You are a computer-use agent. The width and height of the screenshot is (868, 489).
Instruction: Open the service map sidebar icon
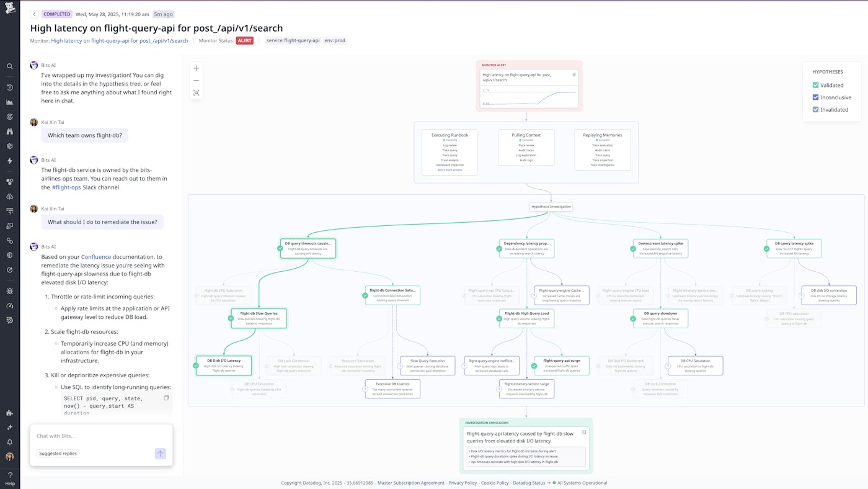(10, 182)
